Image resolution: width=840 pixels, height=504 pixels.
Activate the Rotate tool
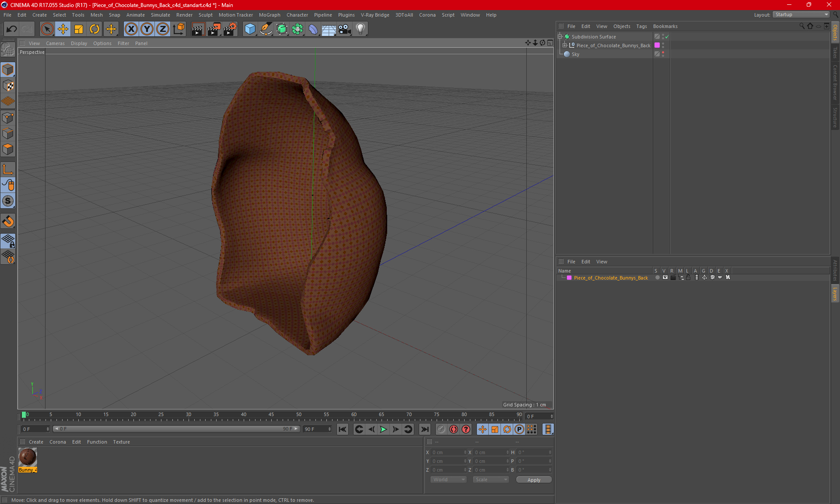(x=94, y=29)
